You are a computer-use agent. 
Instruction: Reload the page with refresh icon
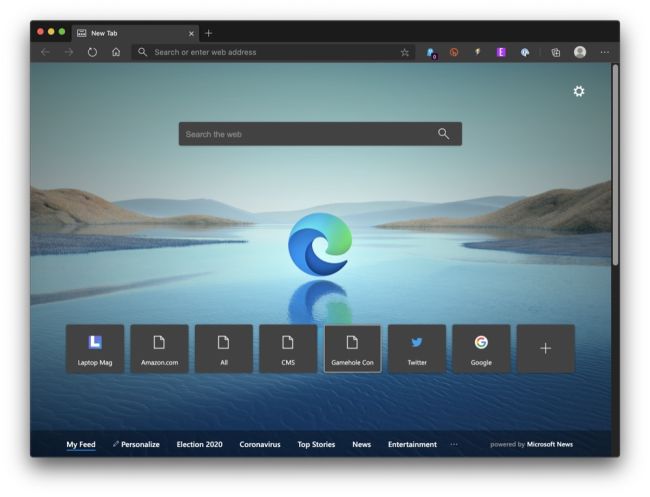(92, 52)
